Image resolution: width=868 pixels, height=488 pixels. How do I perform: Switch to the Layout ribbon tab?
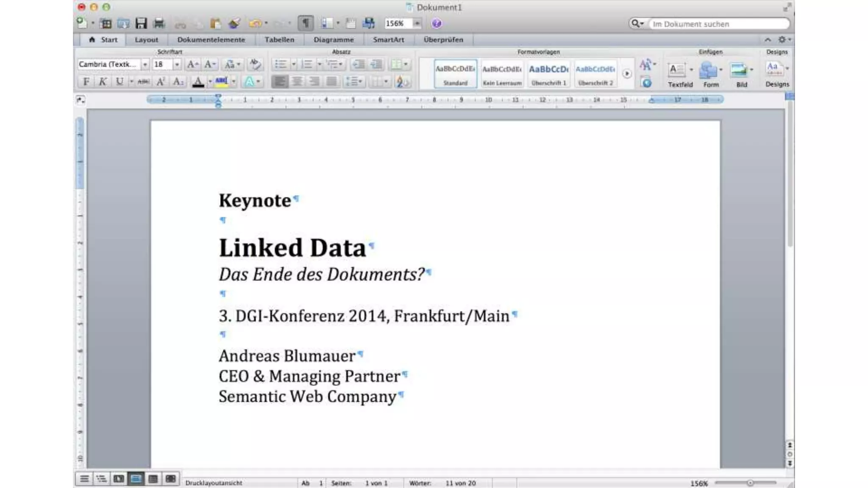pos(146,39)
